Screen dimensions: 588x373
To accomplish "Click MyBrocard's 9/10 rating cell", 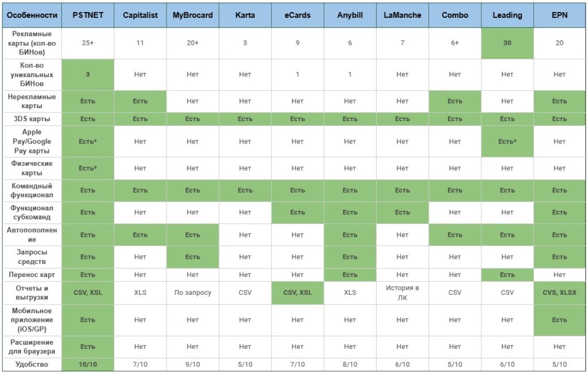I will click(x=193, y=364).
